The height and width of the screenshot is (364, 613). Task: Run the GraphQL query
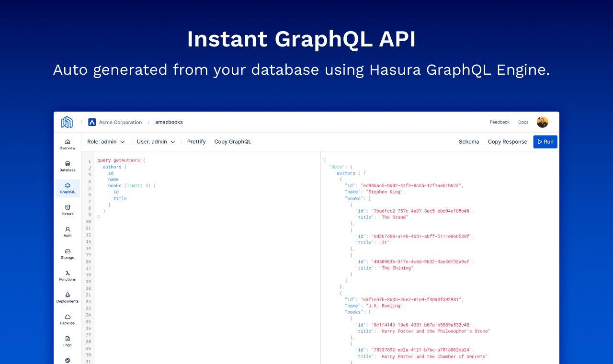[545, 142]
